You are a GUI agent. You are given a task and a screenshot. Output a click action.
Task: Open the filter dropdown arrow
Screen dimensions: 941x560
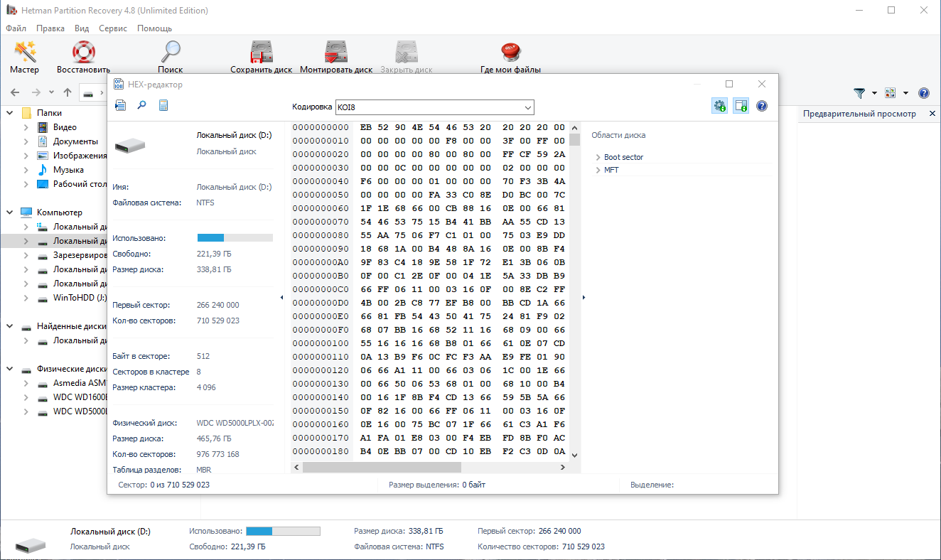873,93
